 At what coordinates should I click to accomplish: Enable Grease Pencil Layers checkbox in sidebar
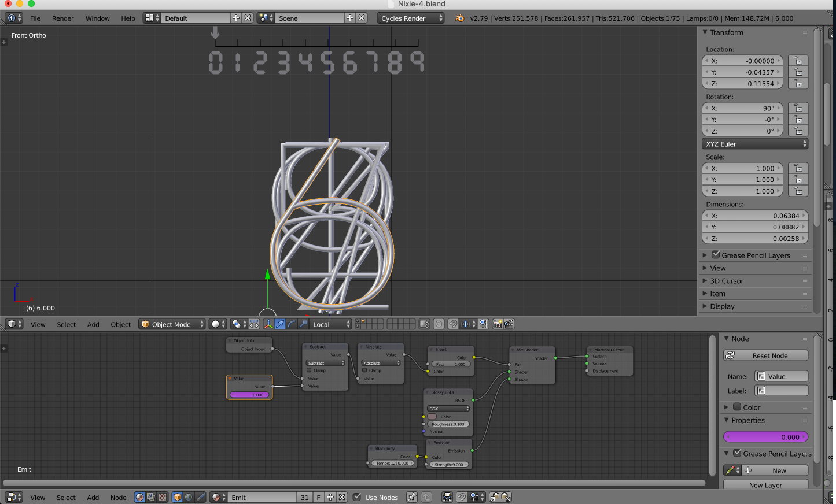717,255
